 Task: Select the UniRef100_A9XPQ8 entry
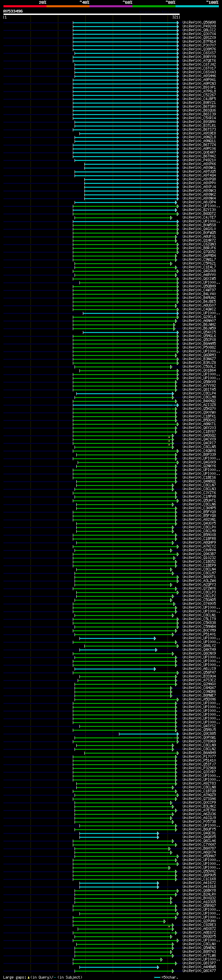(x=199, y=179)
